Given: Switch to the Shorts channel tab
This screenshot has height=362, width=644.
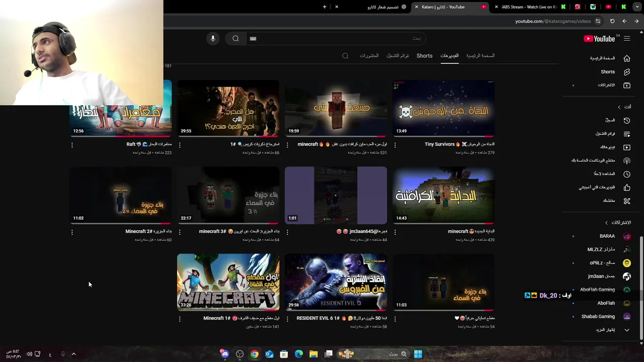Looking at the screenshot, I should pos(424,56).
